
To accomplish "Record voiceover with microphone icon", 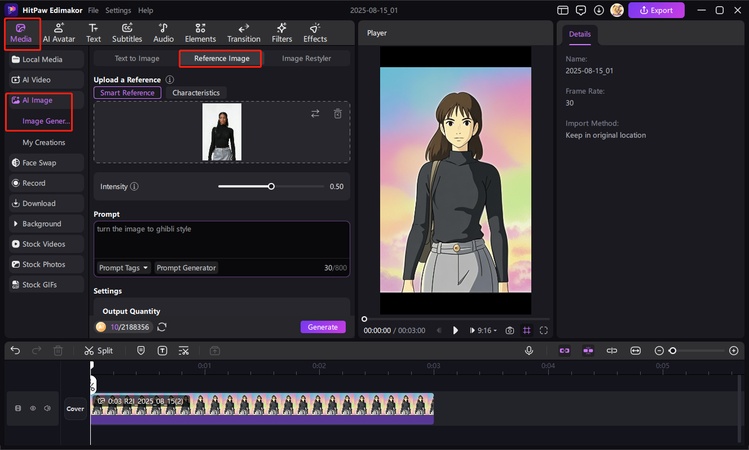I will coord(529,351).
